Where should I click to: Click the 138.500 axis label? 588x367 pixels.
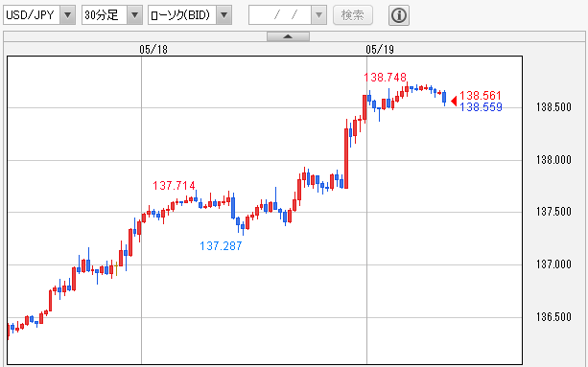pos(553,107)
